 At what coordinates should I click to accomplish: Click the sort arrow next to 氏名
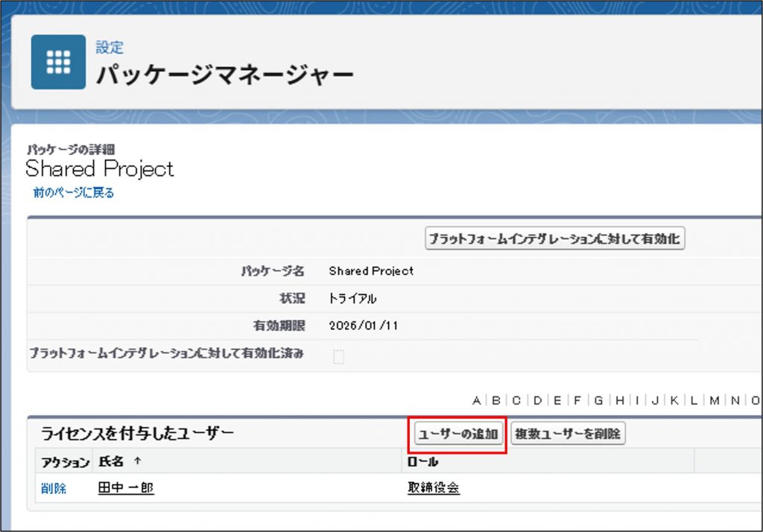(x=137, y=462)
